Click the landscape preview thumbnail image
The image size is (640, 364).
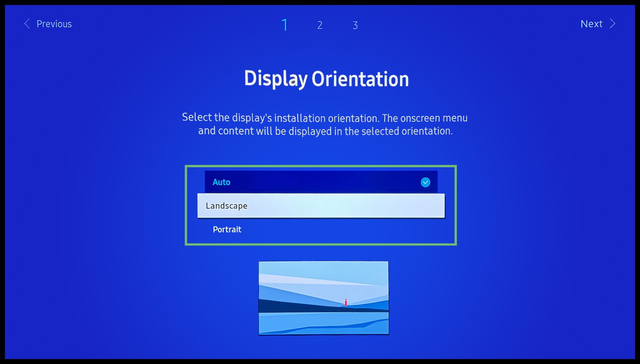tap(324, 298)
